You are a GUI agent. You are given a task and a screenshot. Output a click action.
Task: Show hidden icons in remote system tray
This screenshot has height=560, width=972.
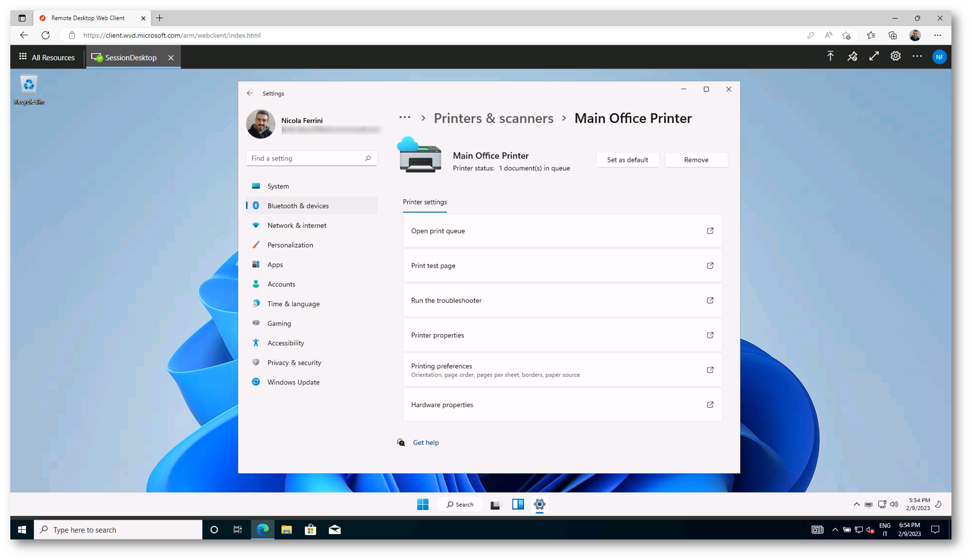(x=856, y=504)
